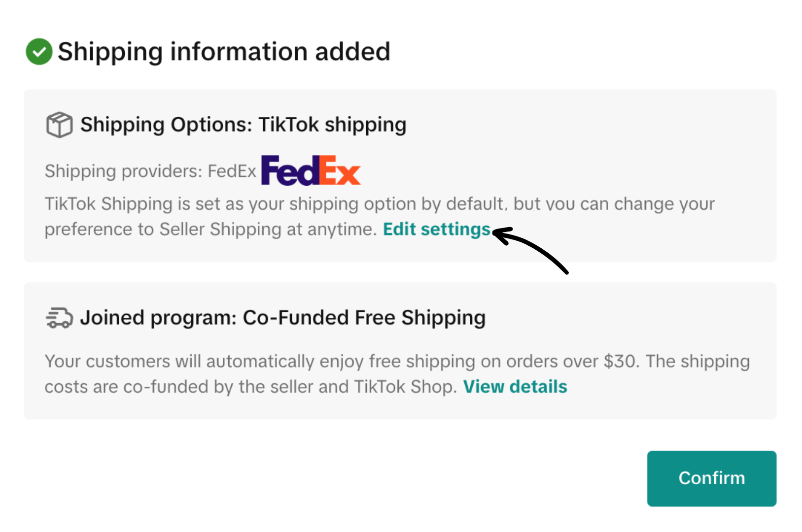Screen dimensions: 802x532
Task: Open the View details link
Action: [x=515, y=387]
